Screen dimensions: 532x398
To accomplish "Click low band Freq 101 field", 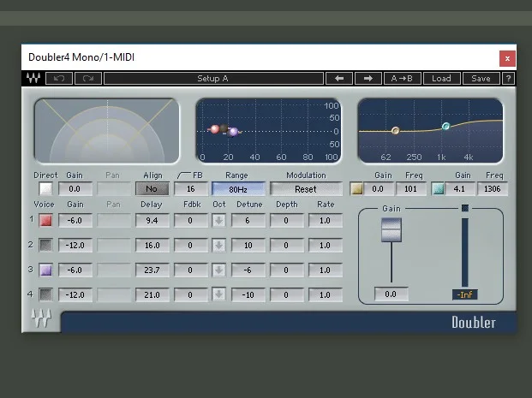I will [411, 189].
